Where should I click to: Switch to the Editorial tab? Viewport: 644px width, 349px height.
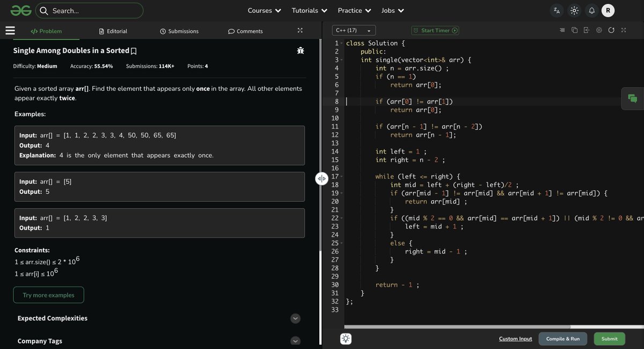pyautogui.click(x=113, y=31)
